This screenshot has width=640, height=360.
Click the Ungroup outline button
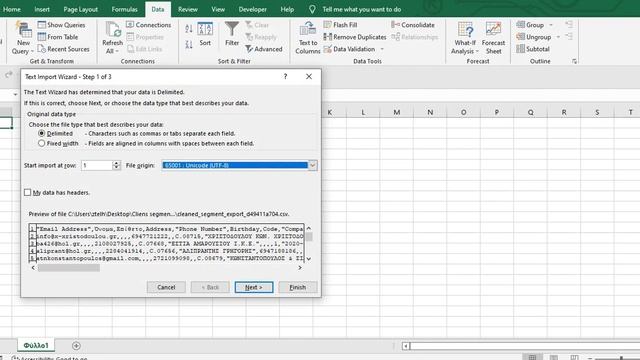[x=533, y=37]
